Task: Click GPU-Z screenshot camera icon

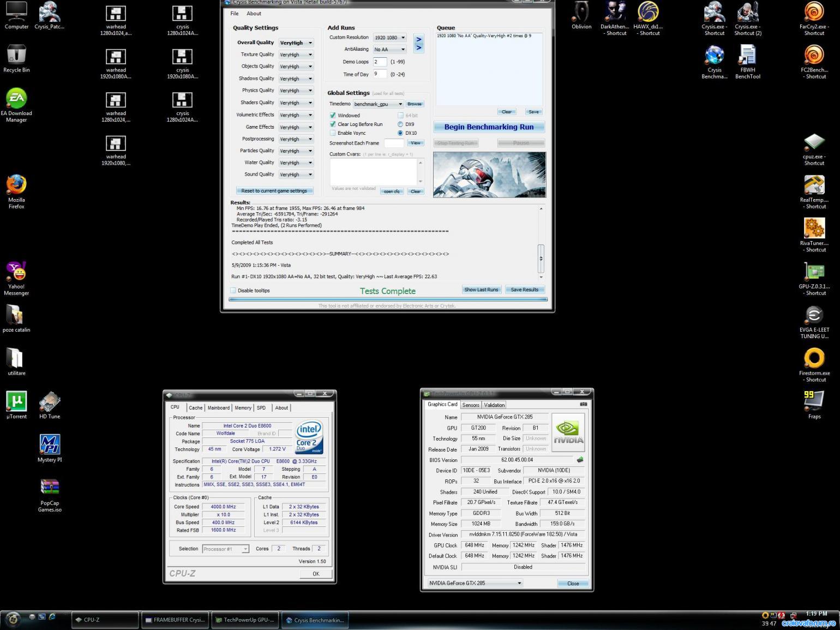Action: pyautogui.click(x=583, y=404)
